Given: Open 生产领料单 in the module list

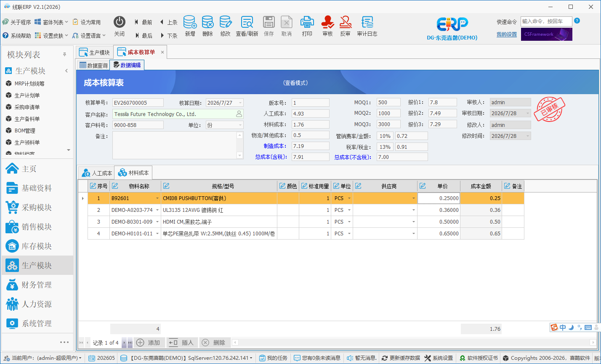Looking at the screenshot, I should tap(27, 142).
